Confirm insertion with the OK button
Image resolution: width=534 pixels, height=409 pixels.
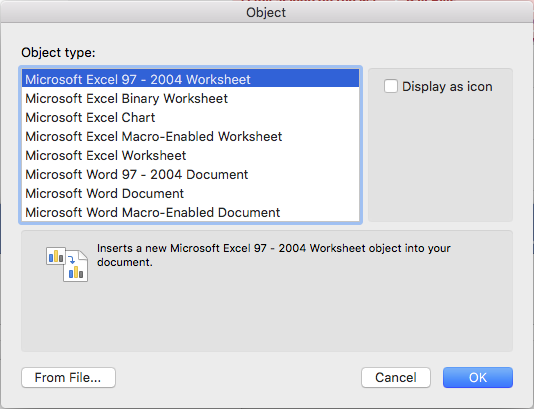[x=478, y=377]
